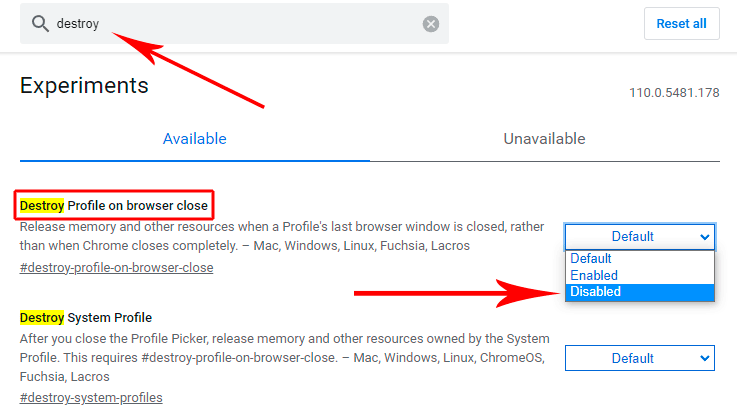Click the magnifier search icon
Image resolution: width=737 pixels, height=411 pixels.
point(40,24)
